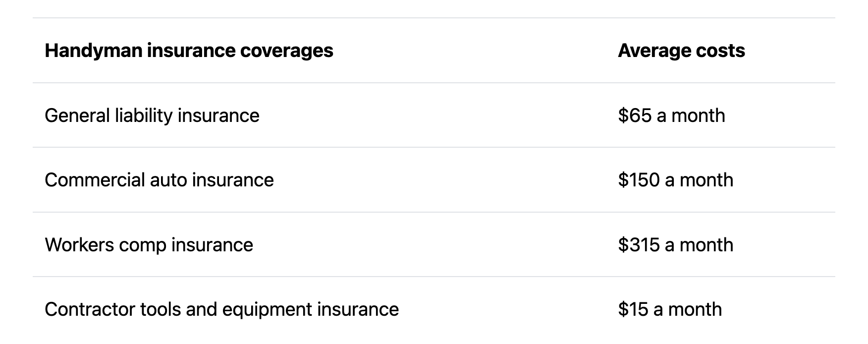The height and width of the screenshot is (344, 868).
Task: Click the "$65 a month" cost cell
Action: (x=671, y=115)
